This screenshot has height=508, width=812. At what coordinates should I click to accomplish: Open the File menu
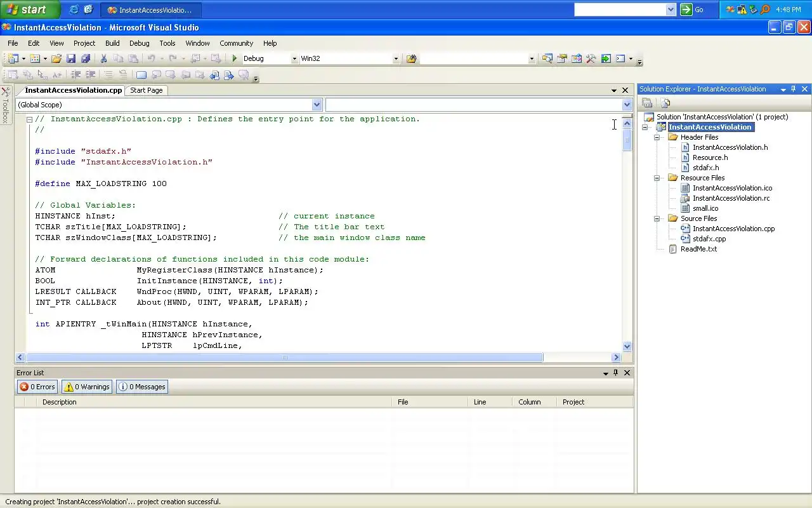(13, 43)
